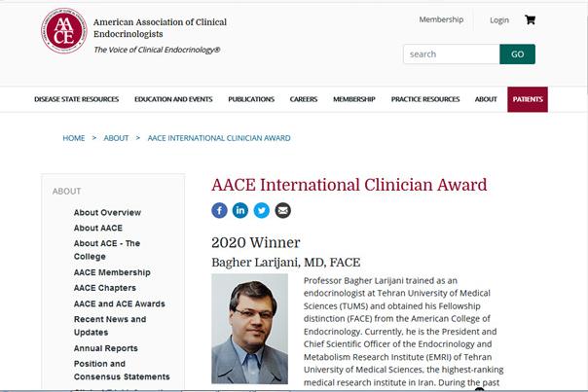Go to Home breadcrumb link
Viewport: 588px width, 392px height.
point(74,138)
